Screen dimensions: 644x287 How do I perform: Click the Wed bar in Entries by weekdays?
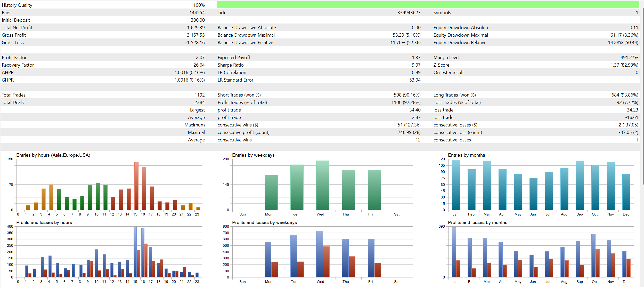(x=323, y=185)
